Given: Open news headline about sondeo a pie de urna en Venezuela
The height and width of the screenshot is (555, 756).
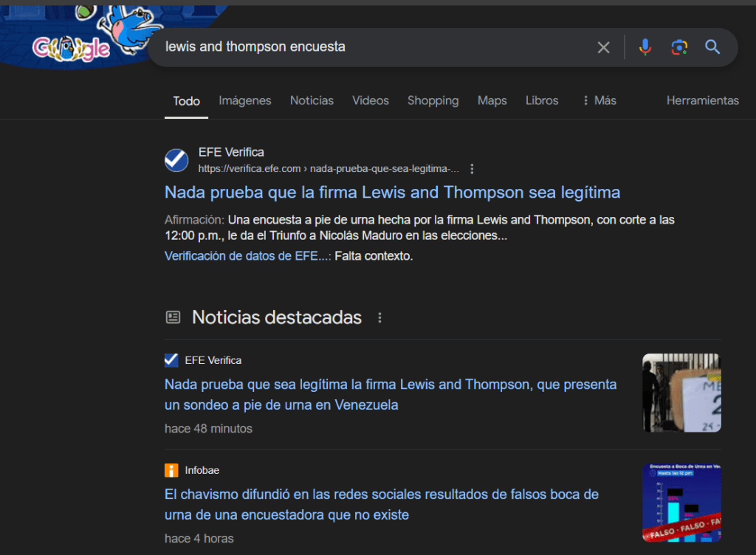Looking at the screenshot, I should pyautogui.click(x=391, y=395).
